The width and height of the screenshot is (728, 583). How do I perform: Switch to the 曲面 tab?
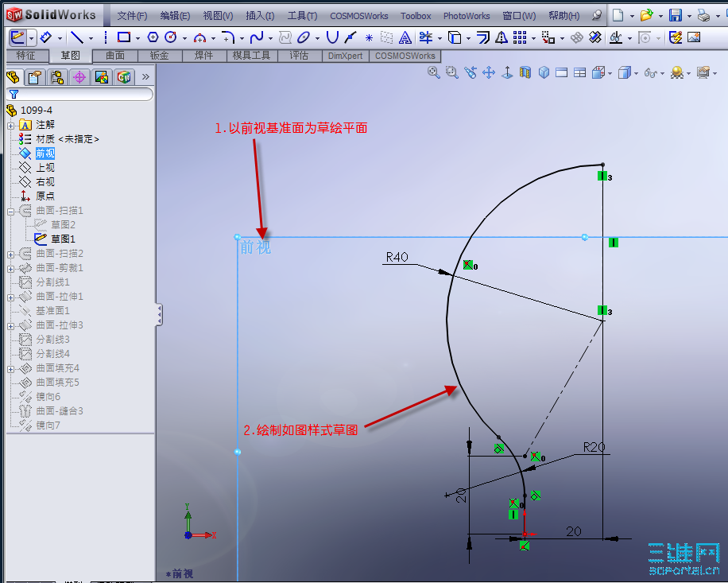pyautogui.click(x=115, y=56)
